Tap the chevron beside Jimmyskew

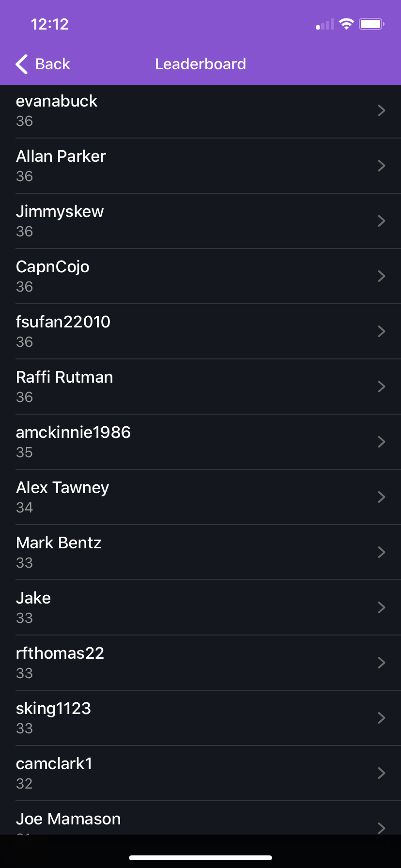tap(381, 221)
